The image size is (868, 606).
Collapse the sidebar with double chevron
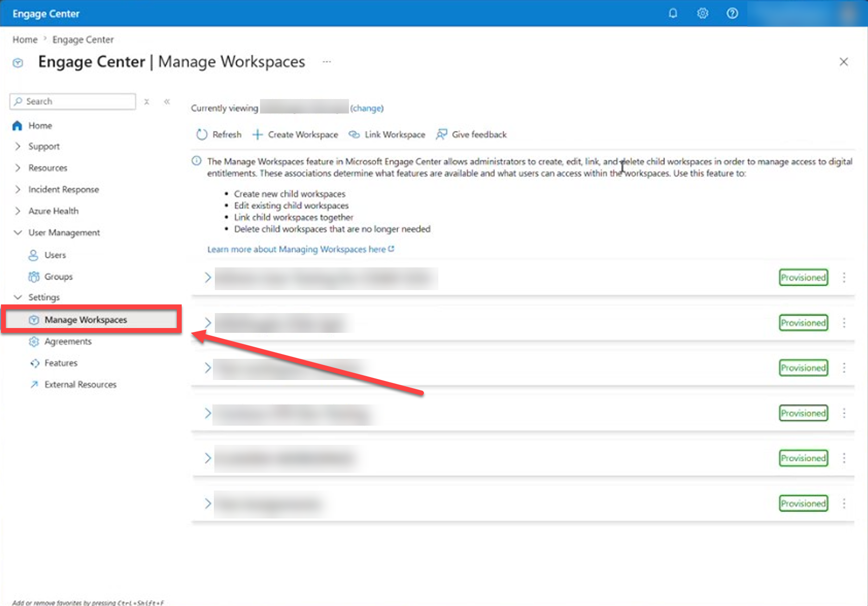pyautogui.click(x=167, y=101)
